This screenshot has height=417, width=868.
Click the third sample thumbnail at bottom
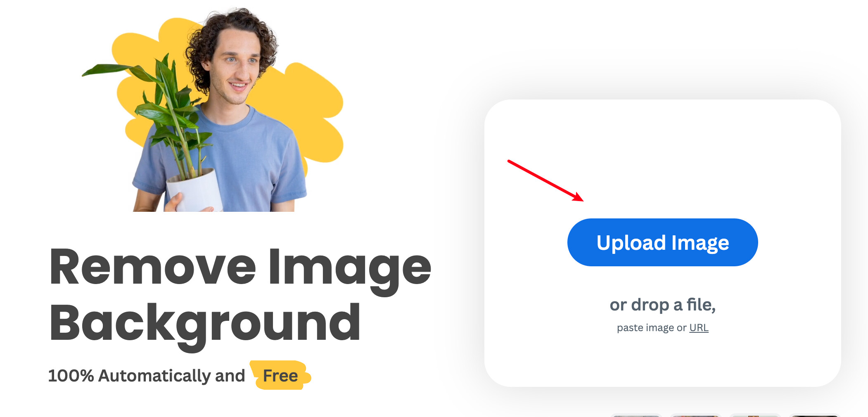pyautogui.click(x=755, y=415)
